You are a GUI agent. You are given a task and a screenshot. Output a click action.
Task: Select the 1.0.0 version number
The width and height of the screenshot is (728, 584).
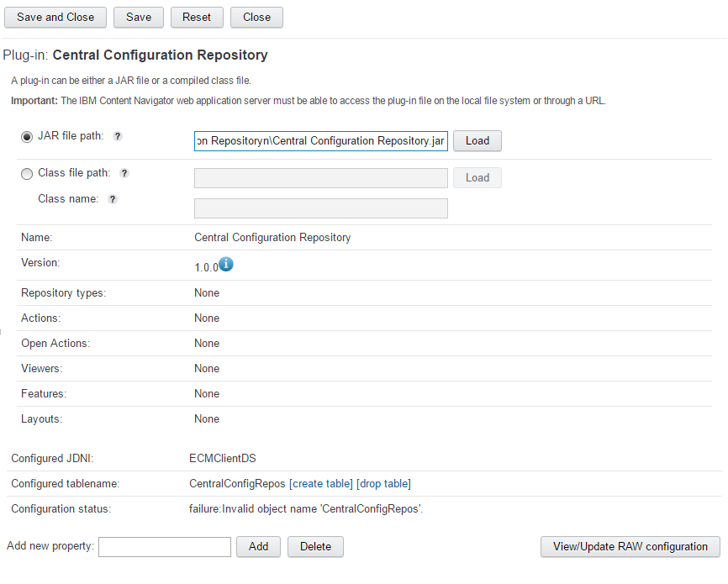click(206, 267)
